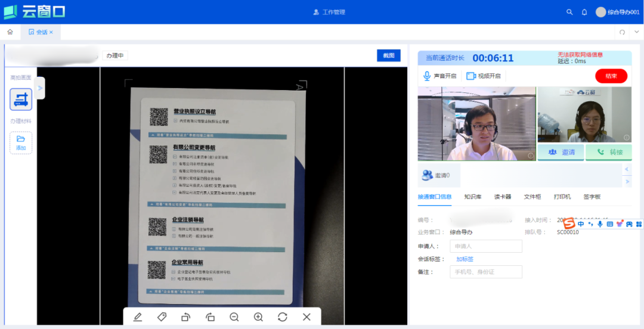Click the 邀请 invite button

[561, 152]
